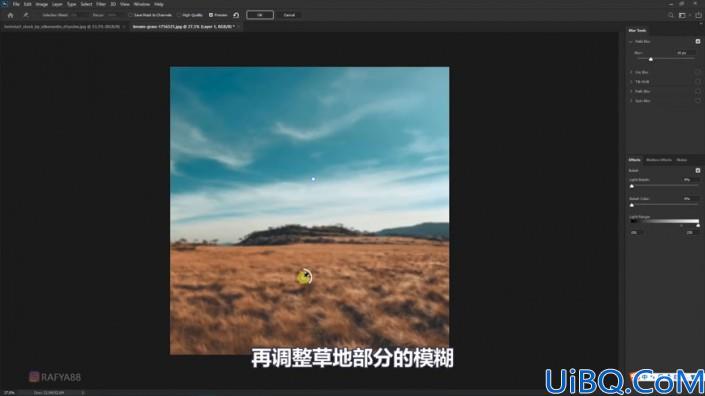Enable the Spin Blur checkbox
This screenshot has height=396, width=705.
coord(698,101)
